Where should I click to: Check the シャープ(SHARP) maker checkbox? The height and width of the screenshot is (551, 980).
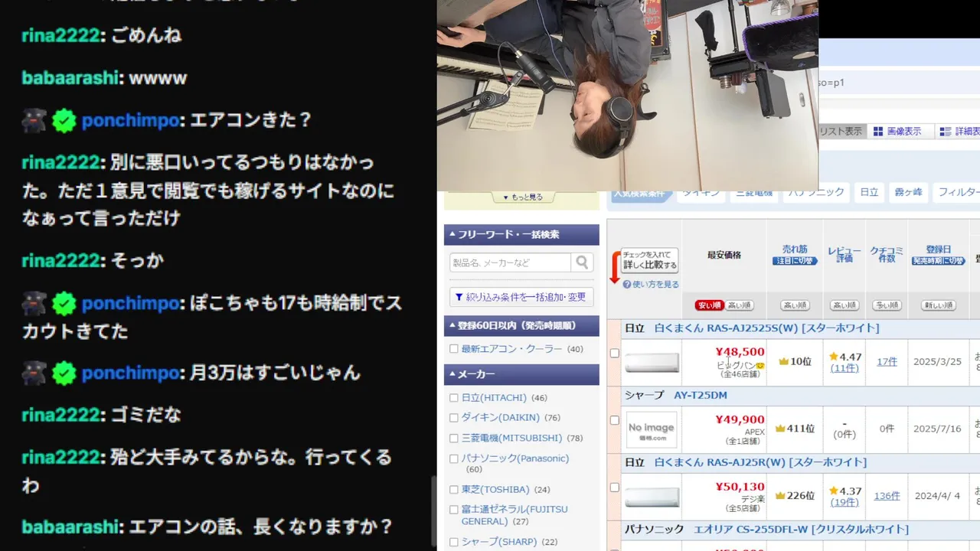point(454,542)
